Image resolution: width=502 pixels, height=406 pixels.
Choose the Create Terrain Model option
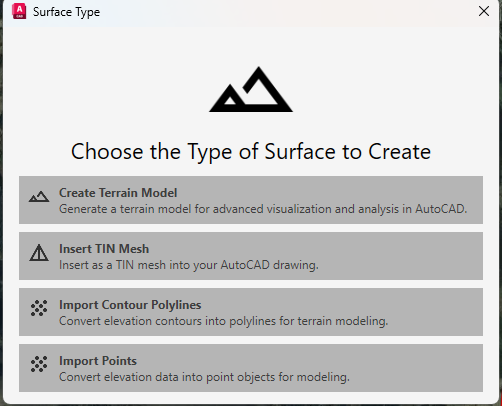[251, 200]
